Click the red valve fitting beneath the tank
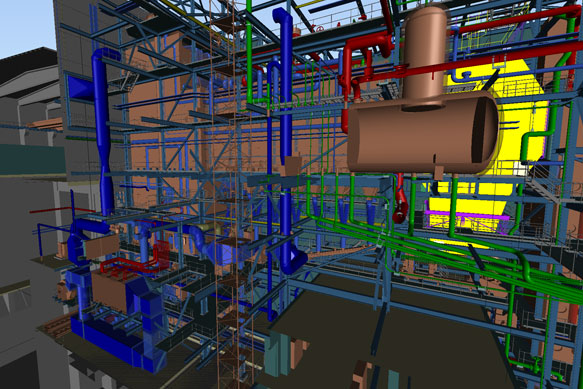The width and height of the screenshot is (583, 389). click(x=400, y=208)
